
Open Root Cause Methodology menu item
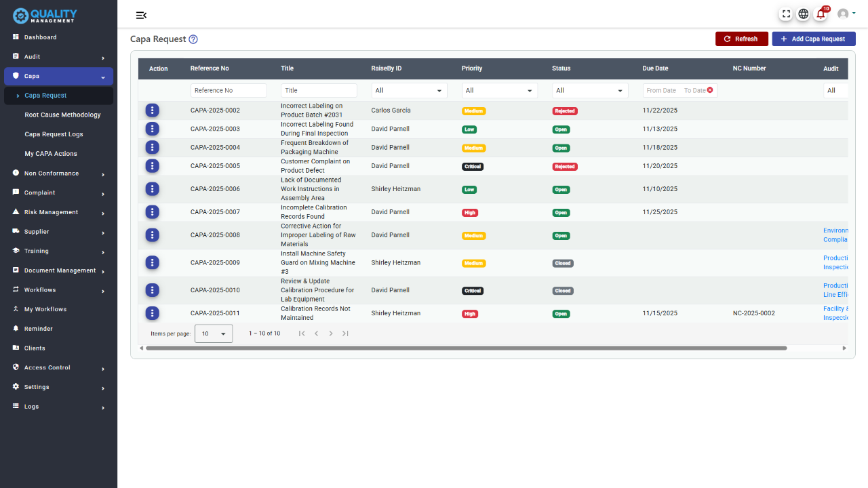click(x=62, y=115)
